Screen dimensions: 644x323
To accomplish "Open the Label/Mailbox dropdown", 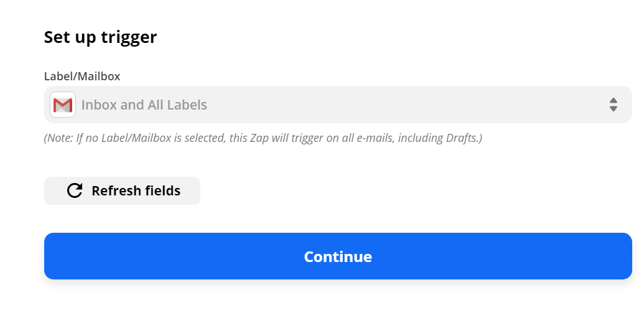I will tap(338, 105).
